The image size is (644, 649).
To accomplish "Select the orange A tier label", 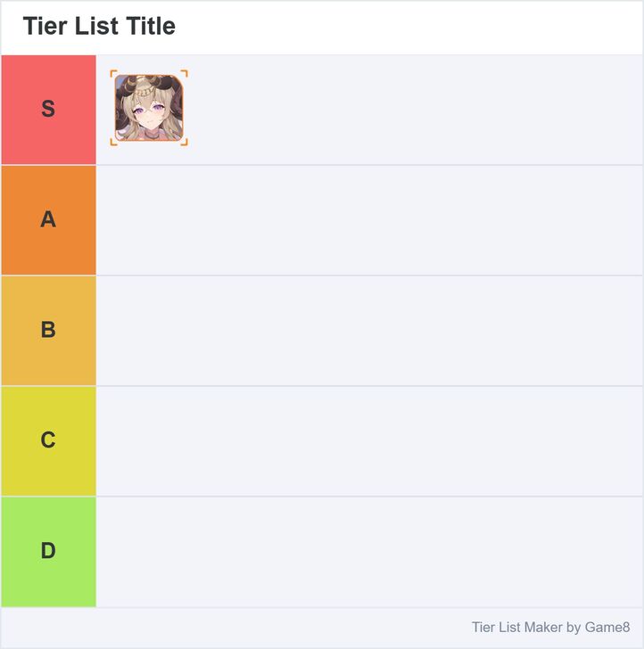I will (x=48, y=220).
